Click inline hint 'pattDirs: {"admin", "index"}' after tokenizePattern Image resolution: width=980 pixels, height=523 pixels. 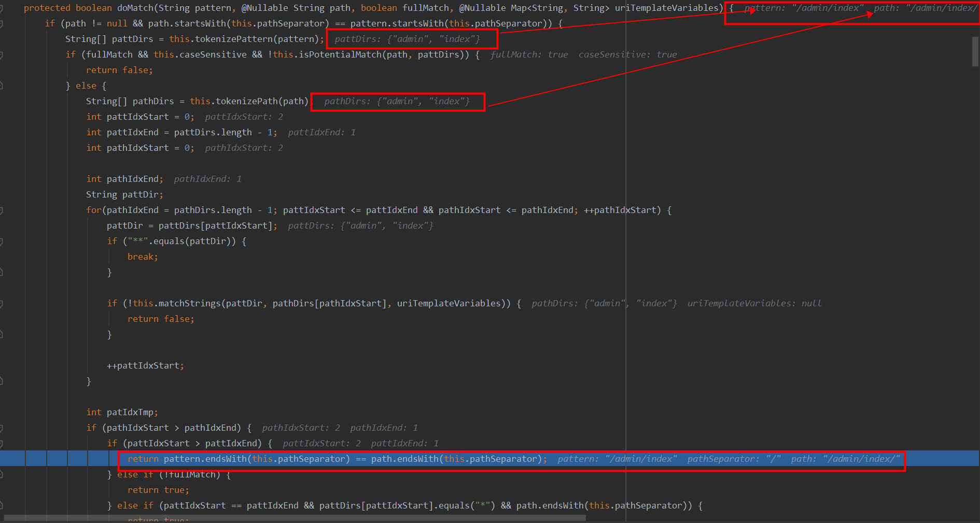(408, 39)
